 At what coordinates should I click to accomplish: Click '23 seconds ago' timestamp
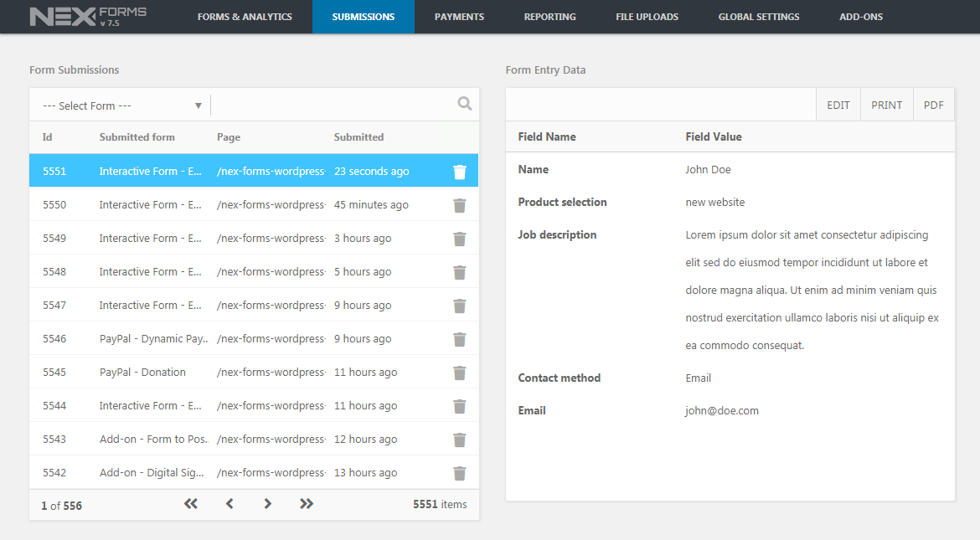point(371,172)
